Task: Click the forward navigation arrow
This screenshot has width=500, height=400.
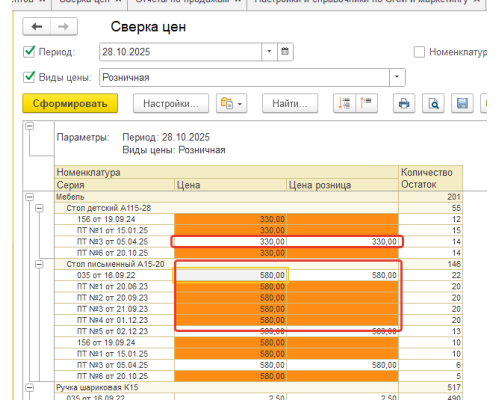Action: [x=64, y=27]
